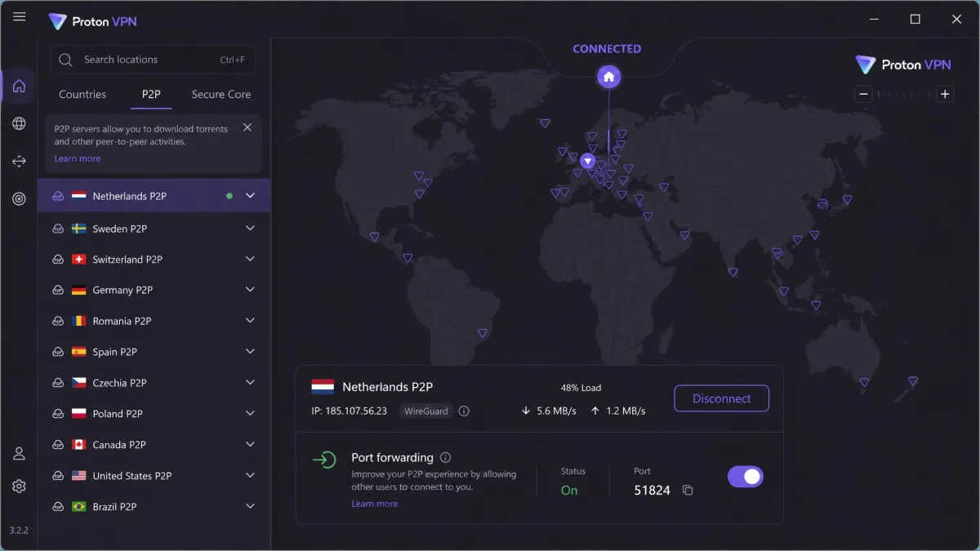
Task: Click the WireGuard protocol info icon
Action: point(464,411)
